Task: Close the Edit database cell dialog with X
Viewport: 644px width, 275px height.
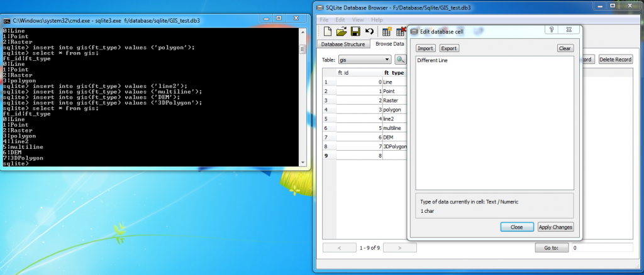Action: pyautogui.click(x=569, y=30)
